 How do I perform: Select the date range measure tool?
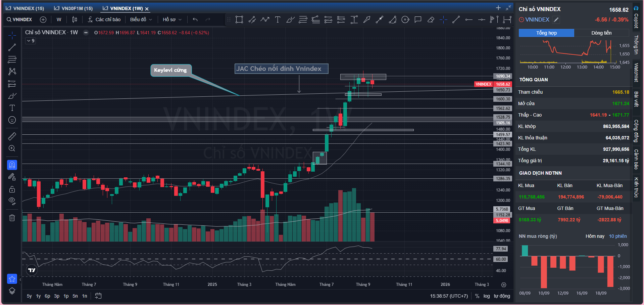[507, 19]
